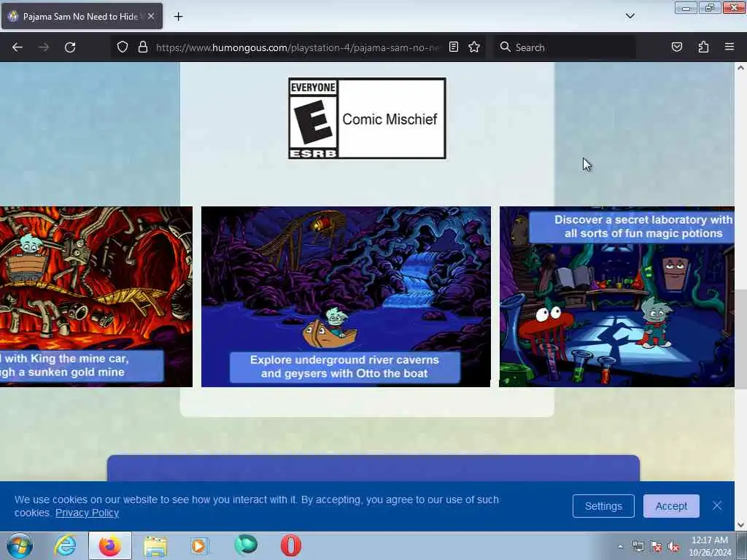This screenshot has height=560, width=747.
Task: Open Windows Media Player on taskbar
Action: pyautogui.click(x=200, y=545)
